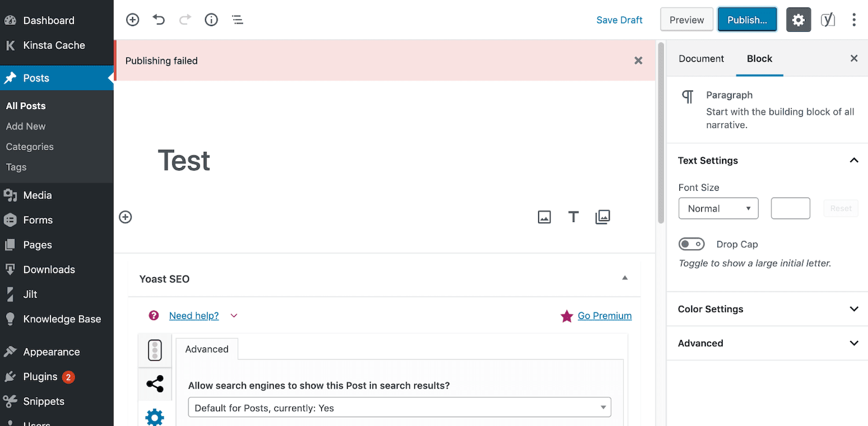Click the Yoast SEO icon in the top bar
The height and width of the screenshot is (426, 868).
pos(827,19)
